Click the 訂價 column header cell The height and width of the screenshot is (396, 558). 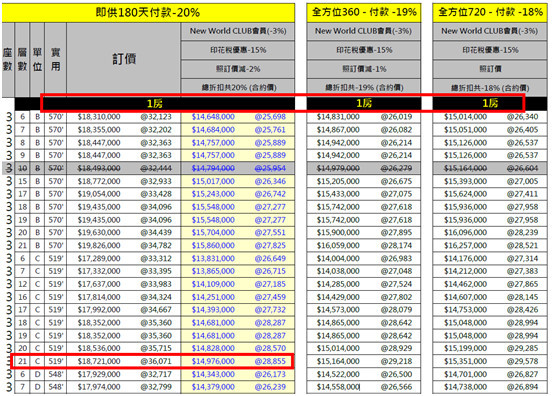123,59
